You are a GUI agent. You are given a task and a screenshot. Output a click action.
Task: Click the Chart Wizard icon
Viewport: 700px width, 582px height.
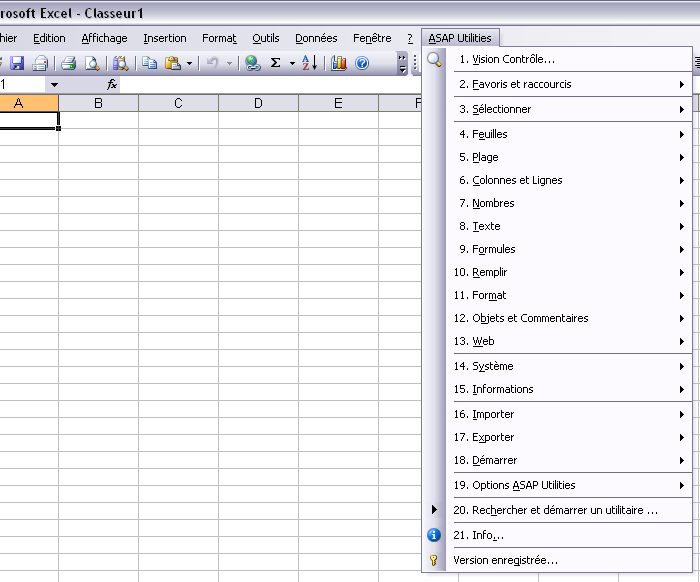[339, 63]
